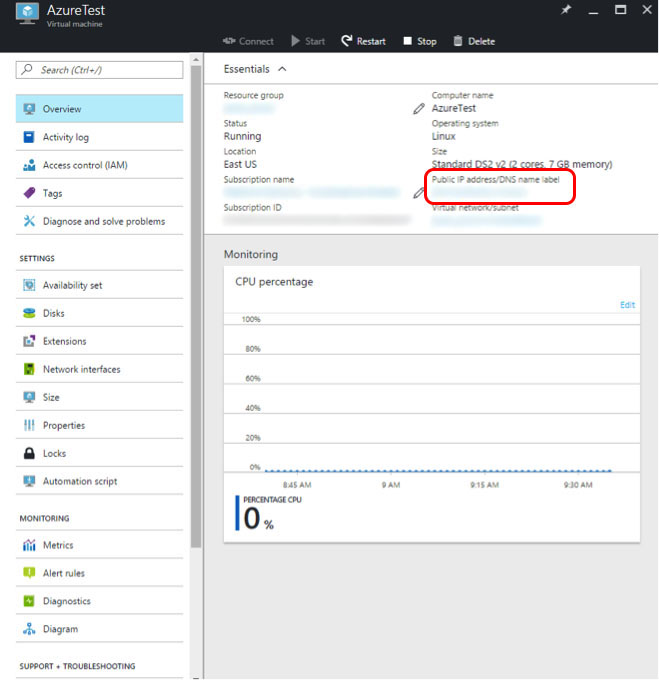
Task: Click the Extensions icon
Action: coord(29,341)
